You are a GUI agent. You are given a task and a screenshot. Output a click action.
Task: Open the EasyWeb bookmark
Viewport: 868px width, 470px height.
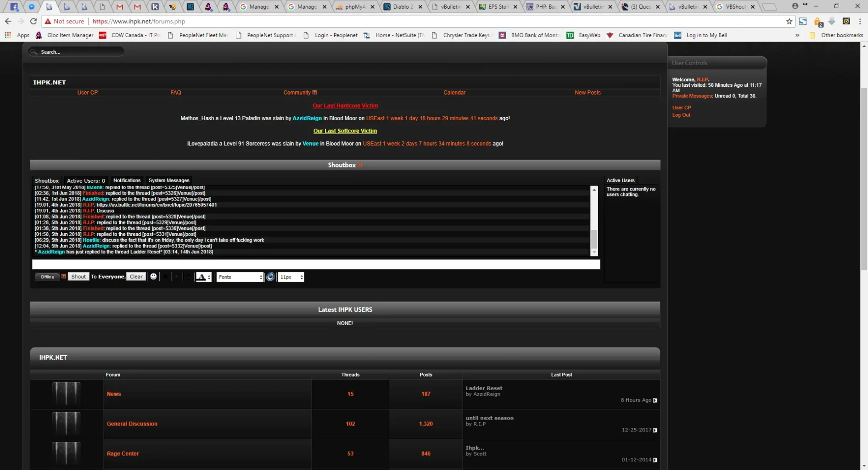click(x=583, y=35)
